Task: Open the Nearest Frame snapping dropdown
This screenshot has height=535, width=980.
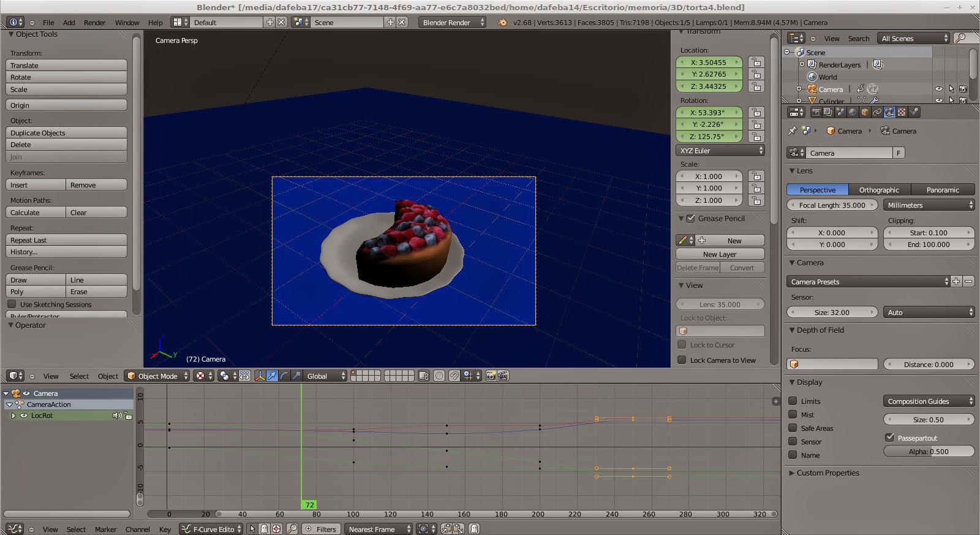Action: pos(379,529)
